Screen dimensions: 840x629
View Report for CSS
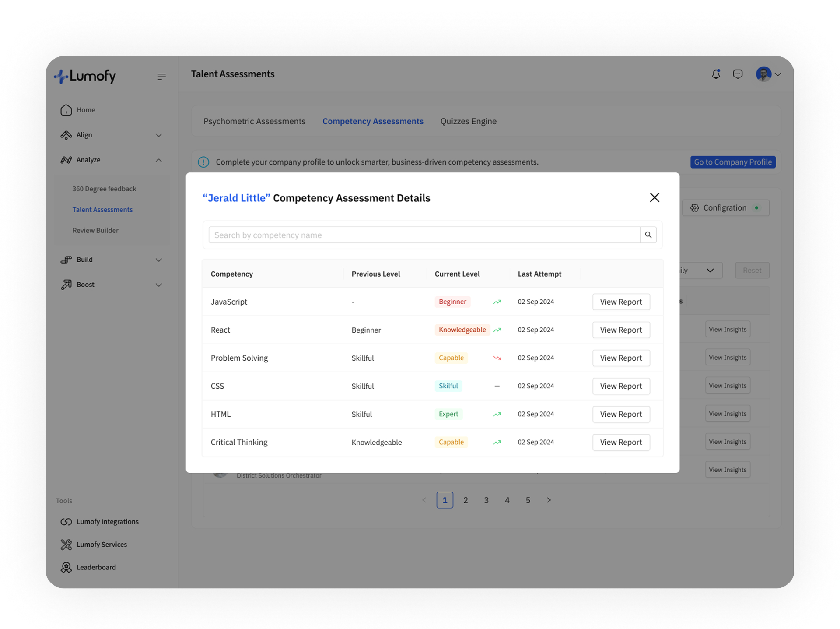point(621,386)
